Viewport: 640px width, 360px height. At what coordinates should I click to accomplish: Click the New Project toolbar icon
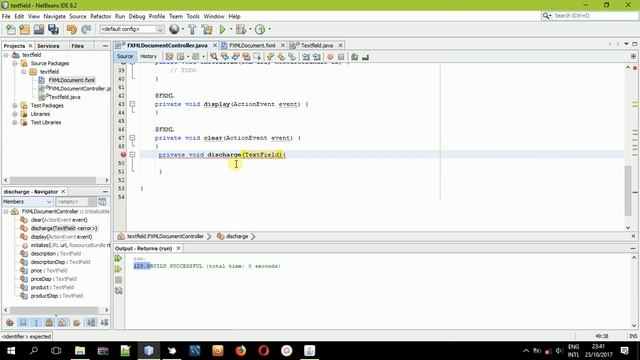[24, 29]
